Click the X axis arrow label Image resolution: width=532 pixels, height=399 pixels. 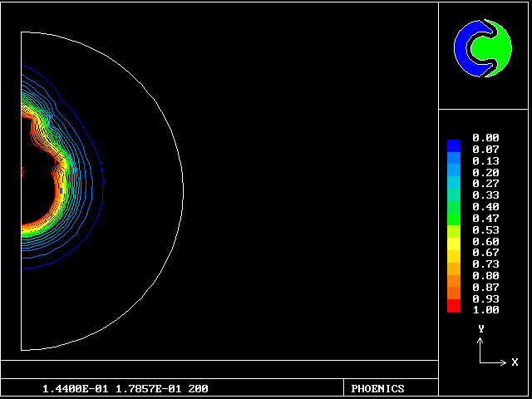pyautogui.click(x=515, y=362)
